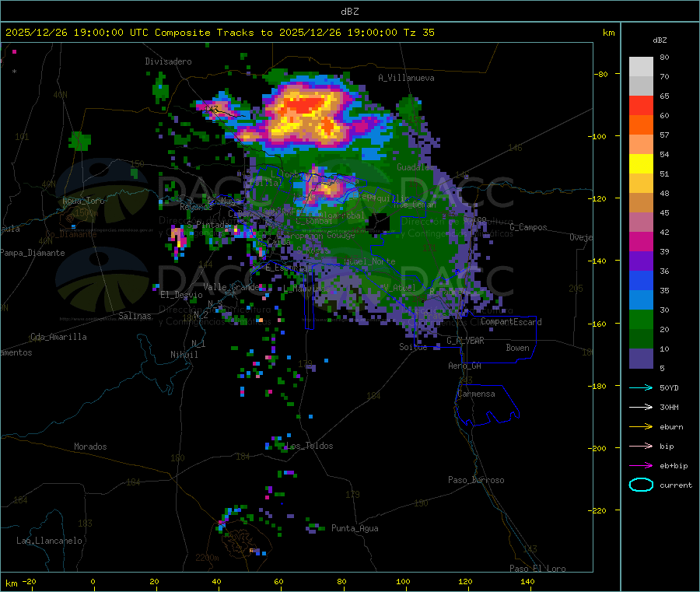Click the Aero_GA map label
This screenshot has width=700, height=592.
click(465, 366)
